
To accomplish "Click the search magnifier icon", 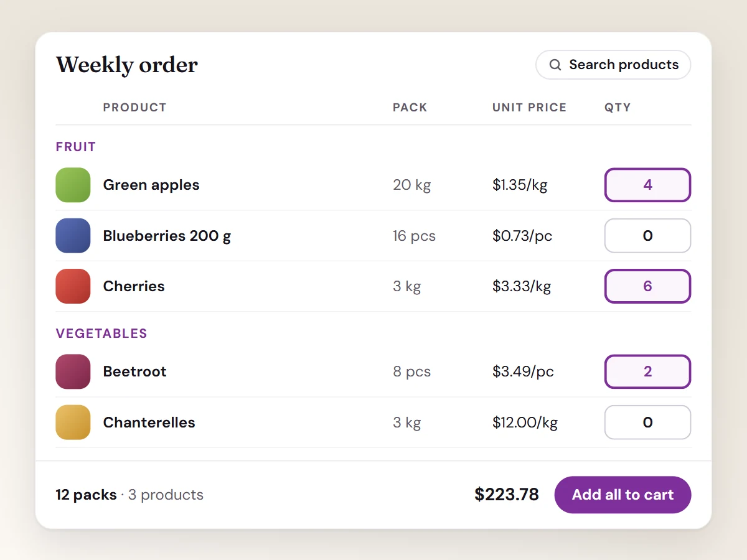I will (555, 65).
